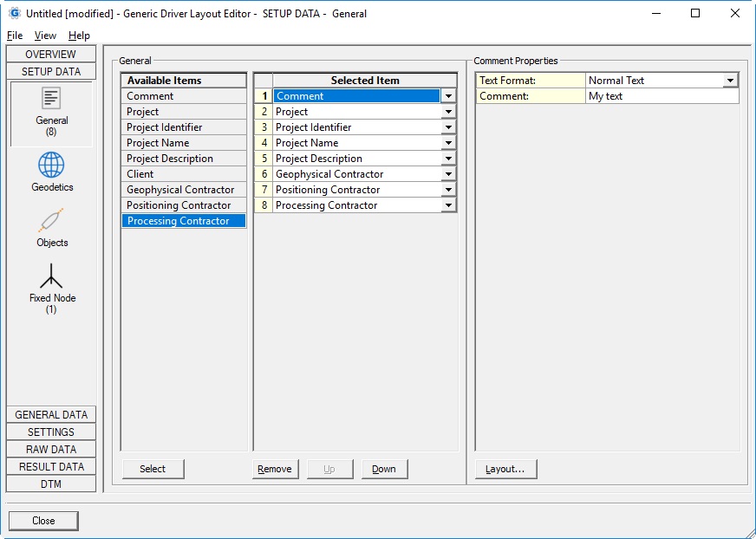Click the application icon in title bar
The height and width of the screenshot is (539, 756).
tap(14, 13)
